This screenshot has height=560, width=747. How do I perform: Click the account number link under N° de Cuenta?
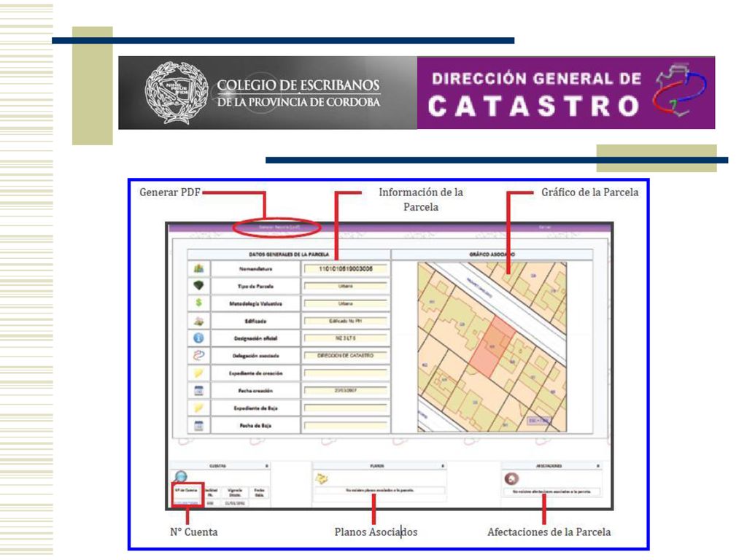pos(186,503)
